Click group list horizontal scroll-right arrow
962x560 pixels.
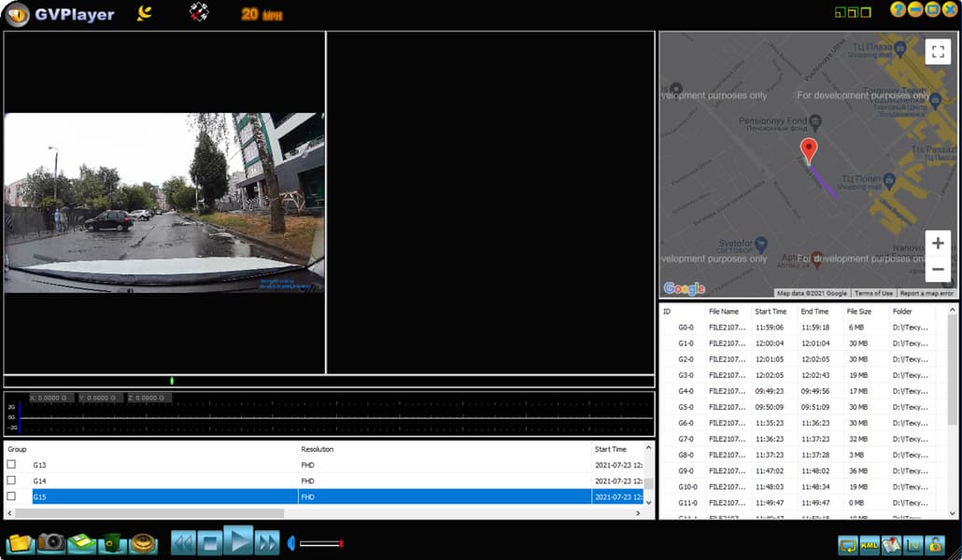click(x=638, y=512)
